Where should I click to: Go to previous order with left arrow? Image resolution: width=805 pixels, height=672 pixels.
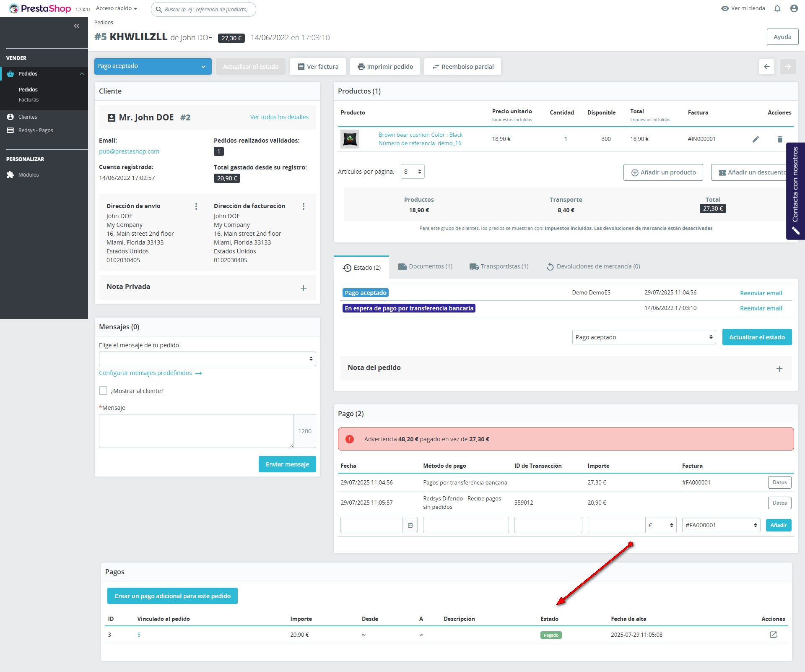767,67
